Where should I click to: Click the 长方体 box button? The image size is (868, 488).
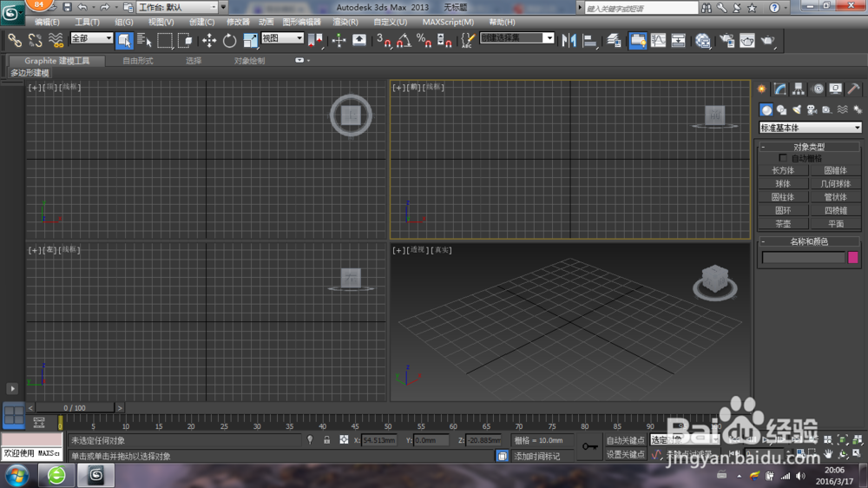783,170
